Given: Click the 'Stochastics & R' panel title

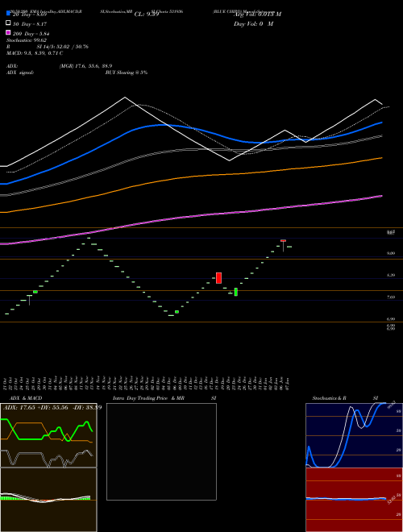Looking at the screenshot, I should click(329, 398).
